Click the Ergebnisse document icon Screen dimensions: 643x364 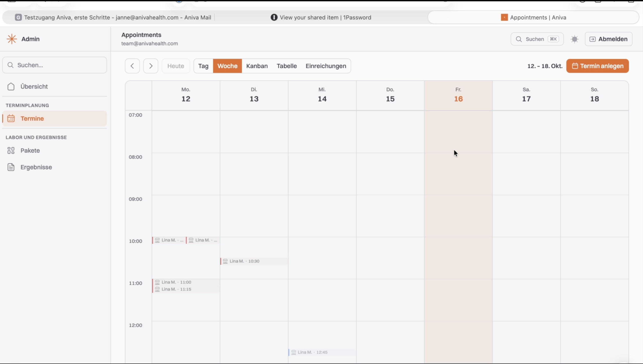[x=11, y=167]
